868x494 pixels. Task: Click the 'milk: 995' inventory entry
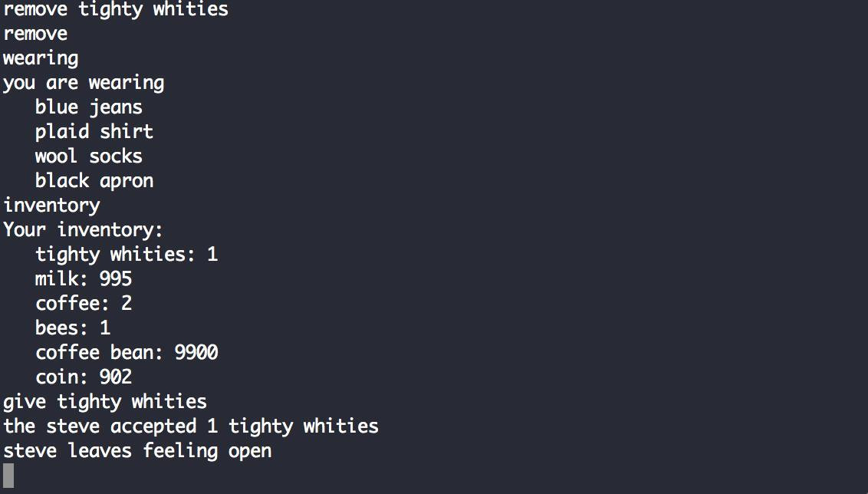[x=84, y=278]
